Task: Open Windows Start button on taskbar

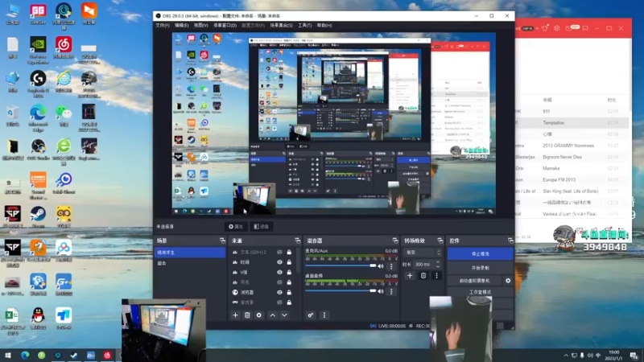Action: (8, 355)
